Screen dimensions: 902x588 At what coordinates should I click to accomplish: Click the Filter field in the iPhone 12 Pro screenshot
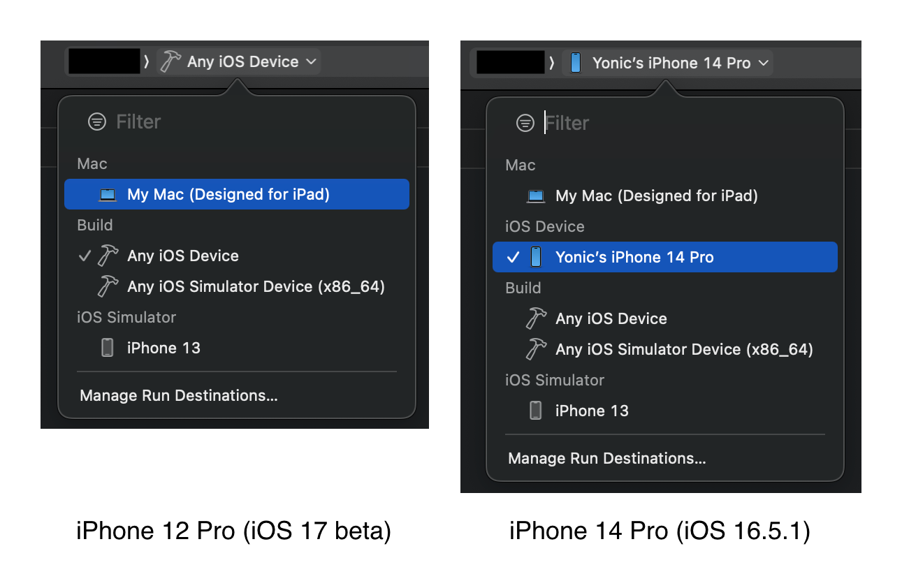pos(210,122)
